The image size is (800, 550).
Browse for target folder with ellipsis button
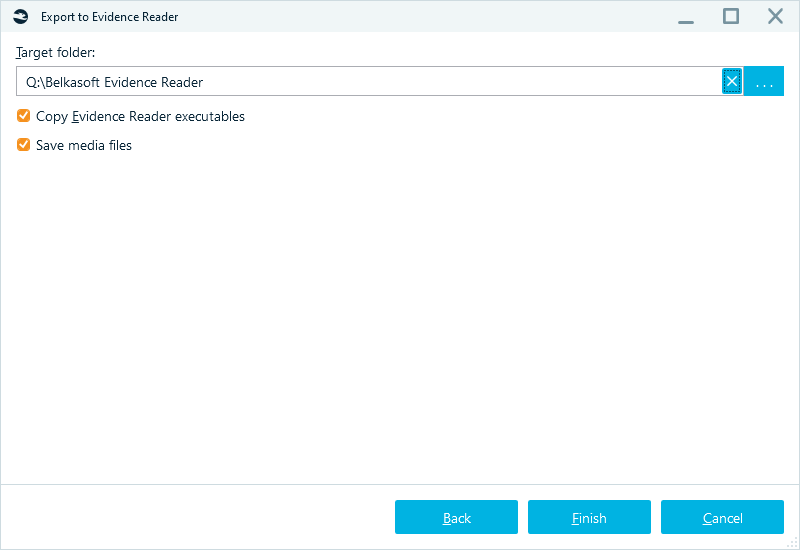pos(764,81)
